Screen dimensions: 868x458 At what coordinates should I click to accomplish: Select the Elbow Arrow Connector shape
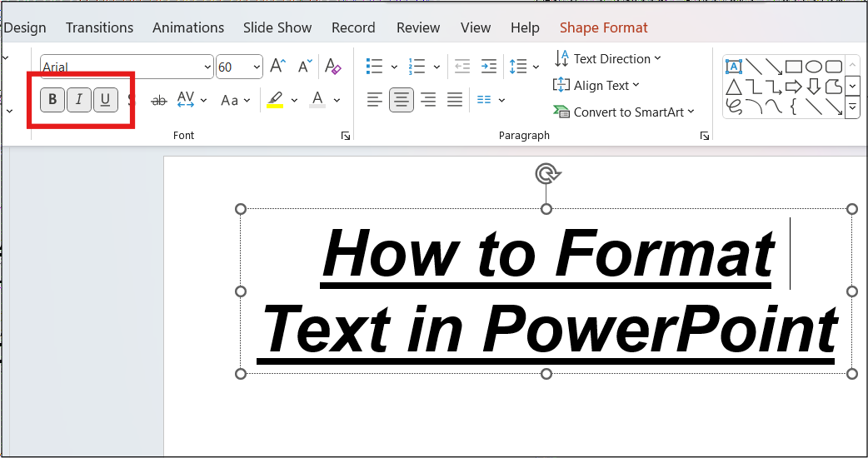(773, 87)
